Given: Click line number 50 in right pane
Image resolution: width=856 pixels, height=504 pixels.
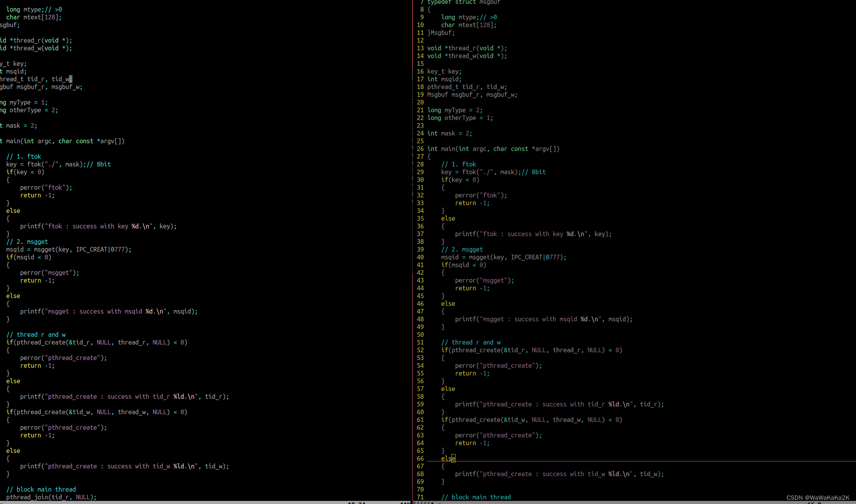Looking at the screenshot, I should tap(420, 335).
